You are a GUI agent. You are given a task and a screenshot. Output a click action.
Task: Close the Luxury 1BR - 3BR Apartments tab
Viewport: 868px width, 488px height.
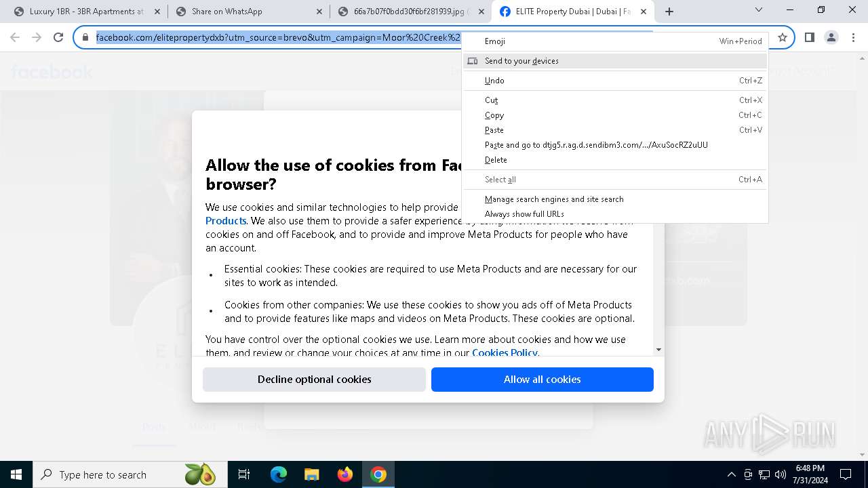click(x=157, y=12)
